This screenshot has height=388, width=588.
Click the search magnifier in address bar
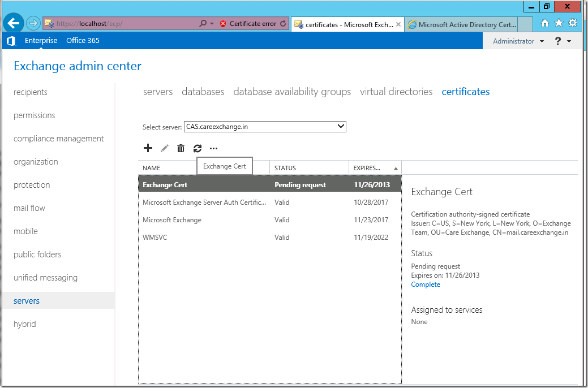(203, 24)
